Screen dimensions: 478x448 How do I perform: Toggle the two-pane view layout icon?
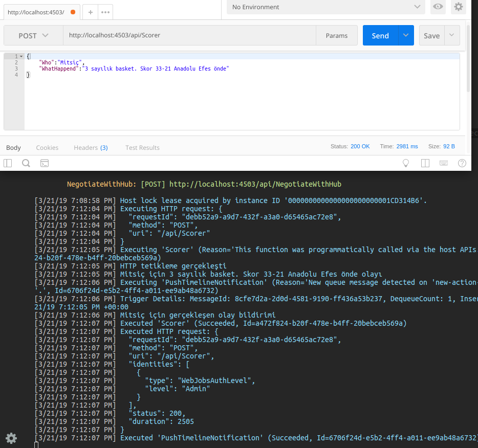click(x=425, y=163)
